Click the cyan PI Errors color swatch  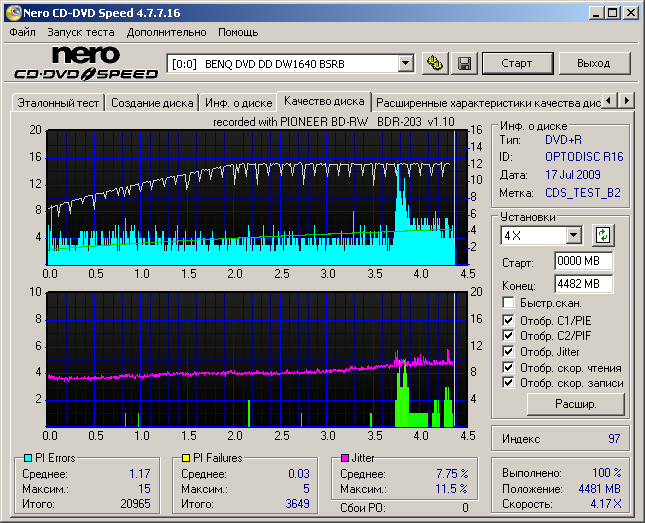point(28,458)
